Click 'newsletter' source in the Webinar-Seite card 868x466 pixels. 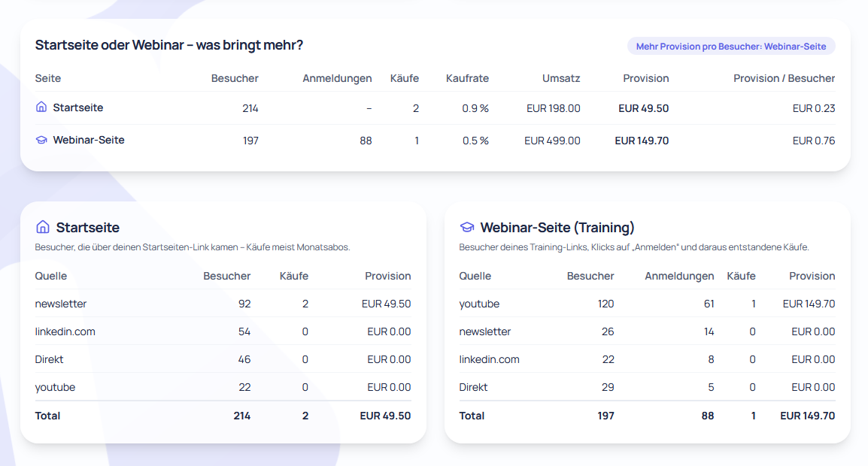[x=485, y=331]
